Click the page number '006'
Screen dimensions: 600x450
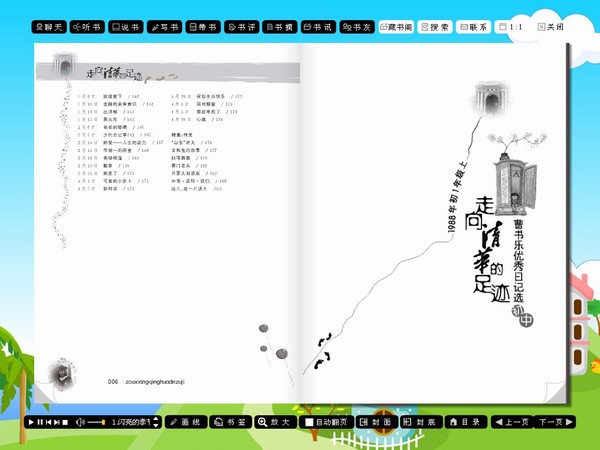click(x=113, y=382)
